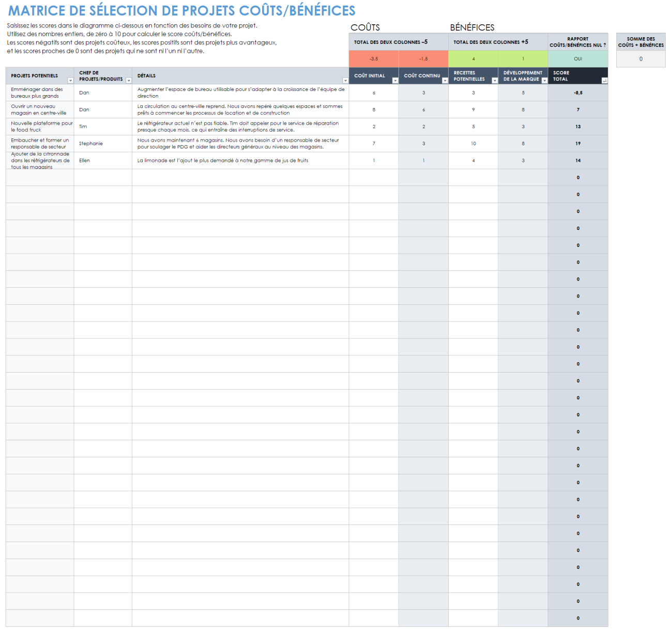Click the Développement de la Marque filter icon
672x633 pixels.
[x=544, y=80]
